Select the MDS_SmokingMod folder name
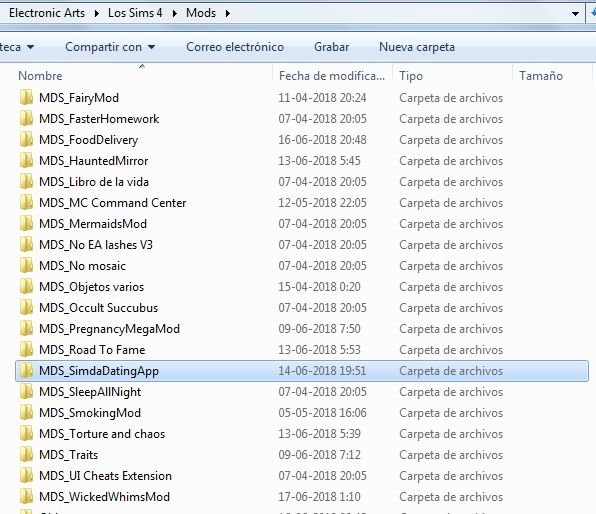This screenshot has width=596, height=514. point(90,413)
